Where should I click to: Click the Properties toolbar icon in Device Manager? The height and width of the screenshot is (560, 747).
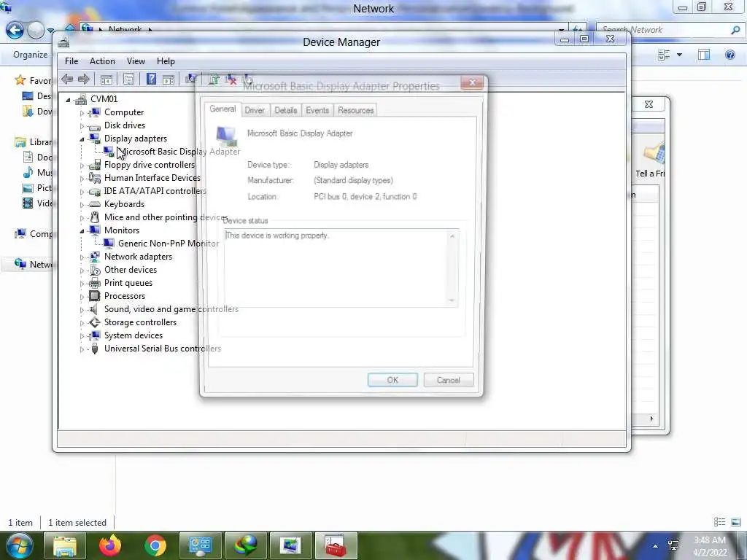[x=128, y=79]
